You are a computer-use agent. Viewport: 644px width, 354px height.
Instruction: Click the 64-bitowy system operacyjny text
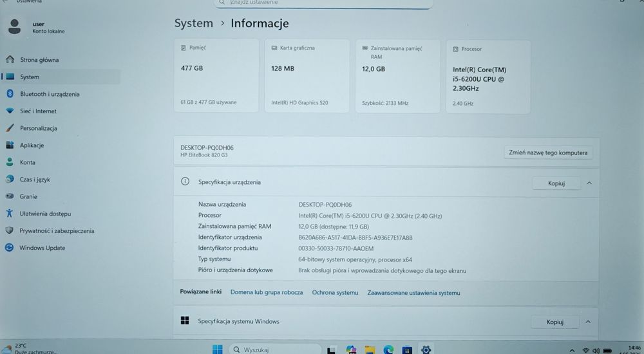pos(355,259)
